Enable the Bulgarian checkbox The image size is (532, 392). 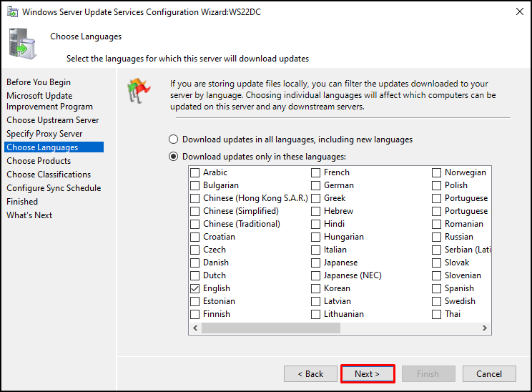pyautogui.click(x=194, y=186)
